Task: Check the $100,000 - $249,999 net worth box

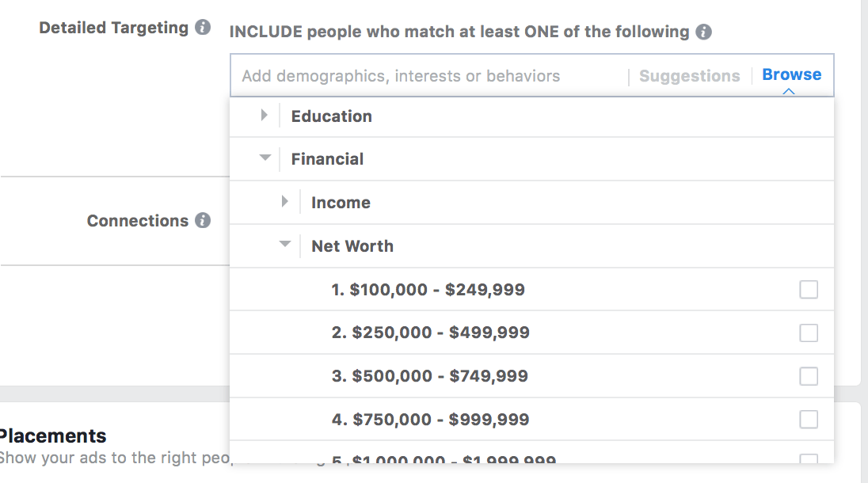Action: click(x=809, y=289)
